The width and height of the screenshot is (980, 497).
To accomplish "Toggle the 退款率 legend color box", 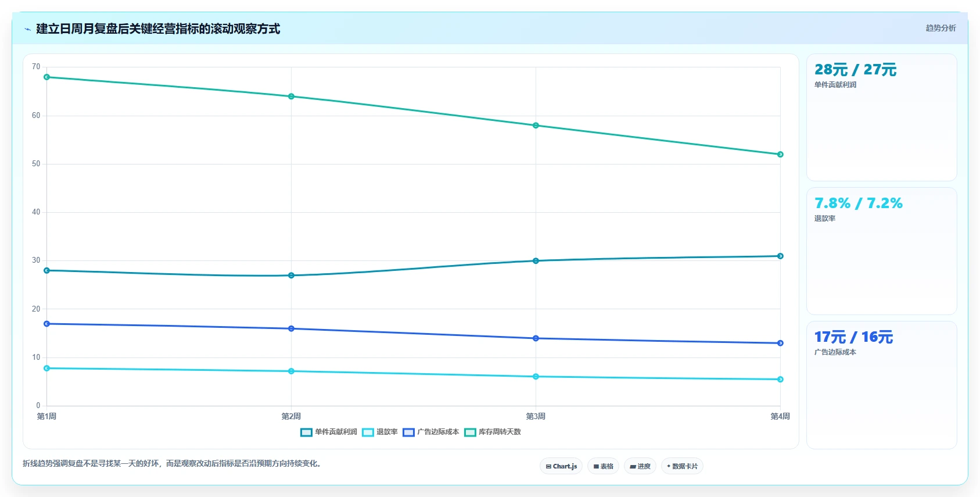I will click(x=368, y=432).
